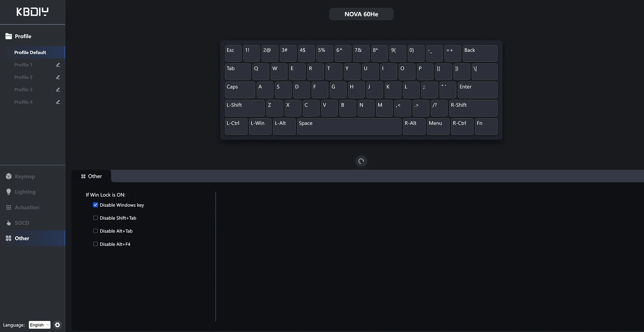The height and width of the screenshot is (332, 644).
Task: Enable Disable Alt+Tab checkbox
Action: pos(95,231)
